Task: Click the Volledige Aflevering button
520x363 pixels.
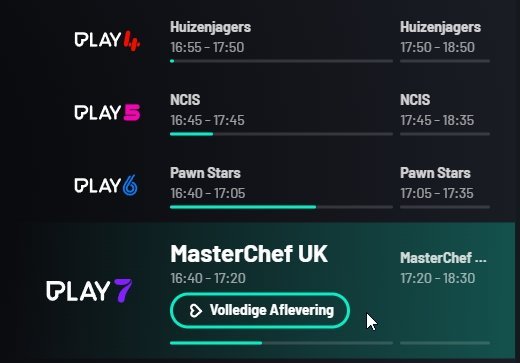Action: coord(260,311)
